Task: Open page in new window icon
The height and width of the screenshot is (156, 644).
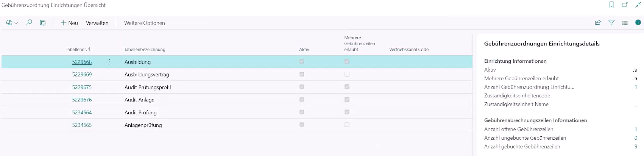Action: point(625,5)
